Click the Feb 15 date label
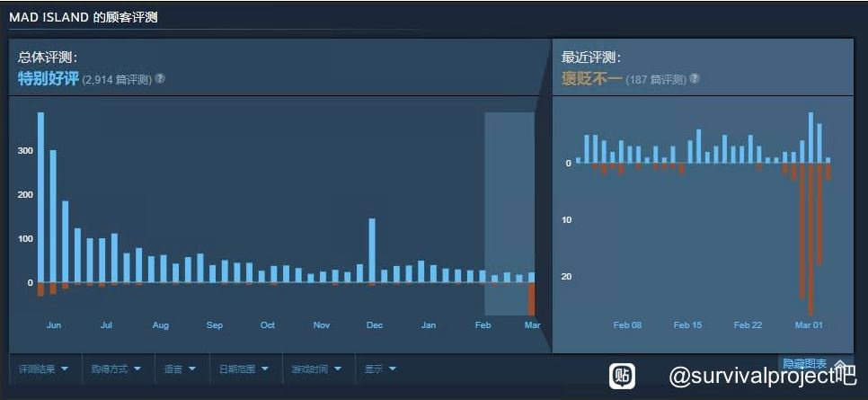The height and width of the screenshot is (400, 868). [688, 325]
